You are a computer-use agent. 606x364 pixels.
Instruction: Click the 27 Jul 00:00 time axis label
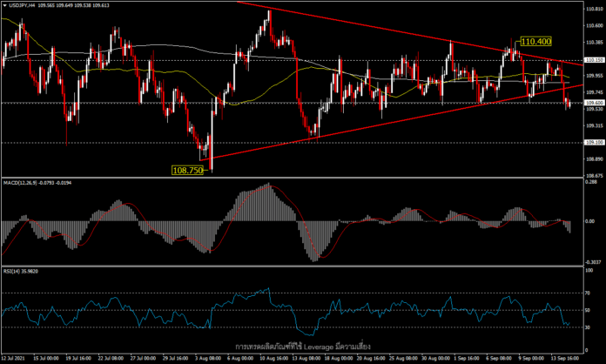(x=143, y=359)
